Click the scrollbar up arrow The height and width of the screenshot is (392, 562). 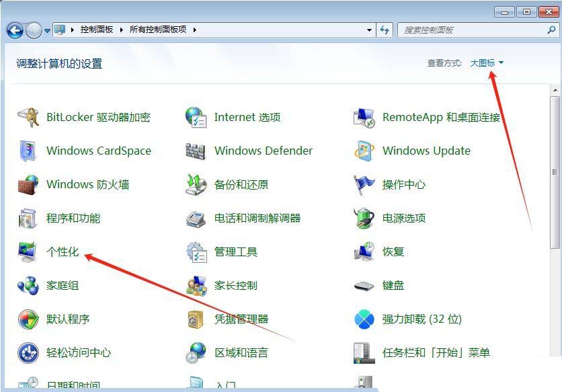(555, 90)
